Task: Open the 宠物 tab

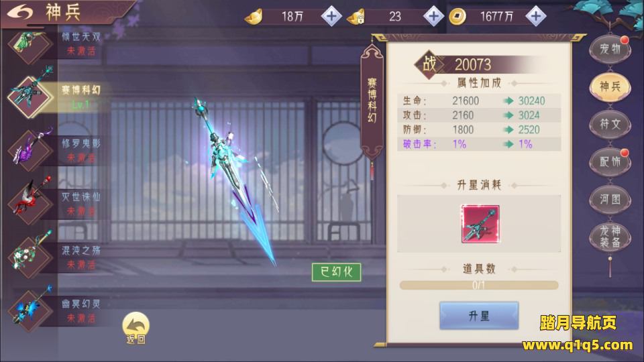Action: (x=610, y=49)
